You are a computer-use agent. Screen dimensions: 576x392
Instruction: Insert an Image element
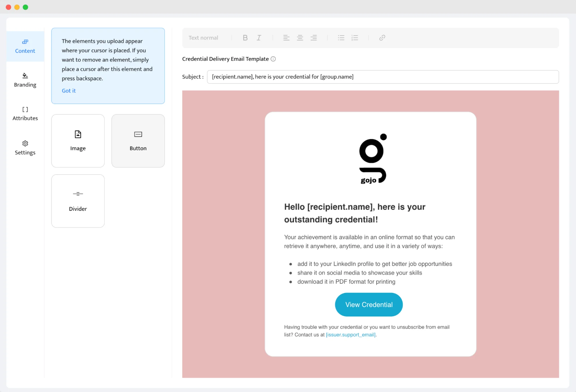click(x=78, y=141)
